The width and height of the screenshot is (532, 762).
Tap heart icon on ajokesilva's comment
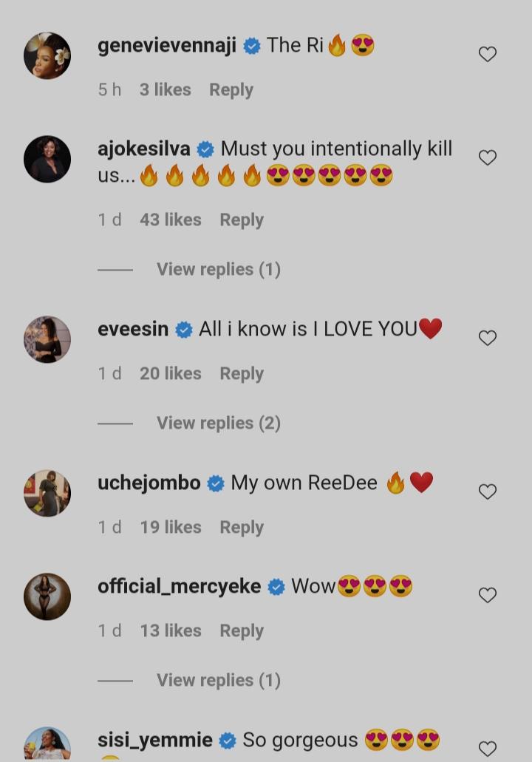point(488,157)
